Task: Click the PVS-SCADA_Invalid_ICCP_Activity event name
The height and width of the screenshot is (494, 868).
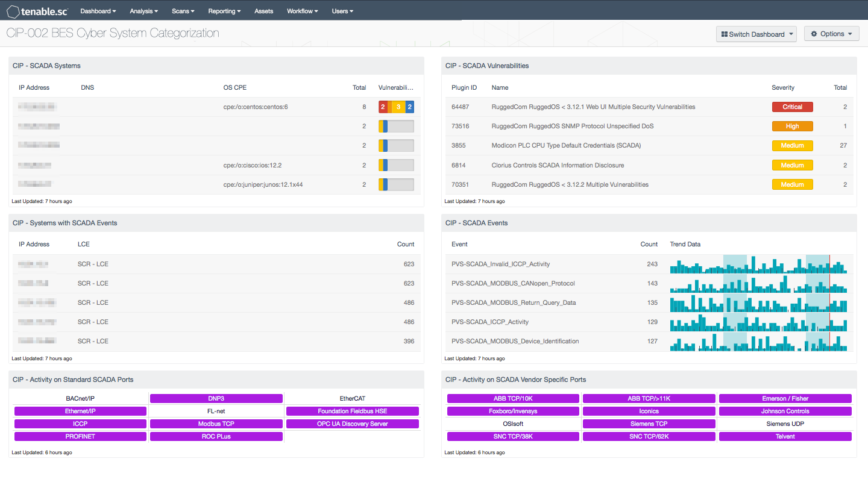Action: tap(500, 264)
